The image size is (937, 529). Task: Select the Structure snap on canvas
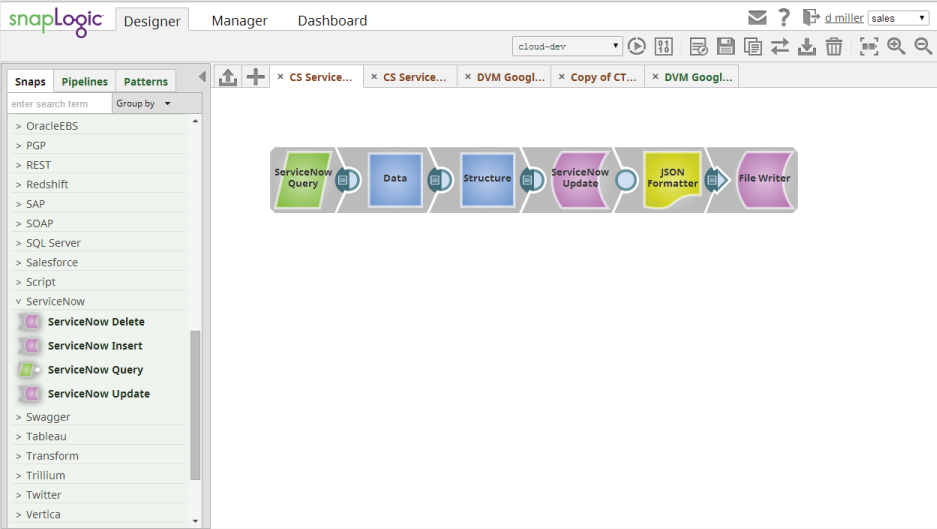tap(487, 179)
